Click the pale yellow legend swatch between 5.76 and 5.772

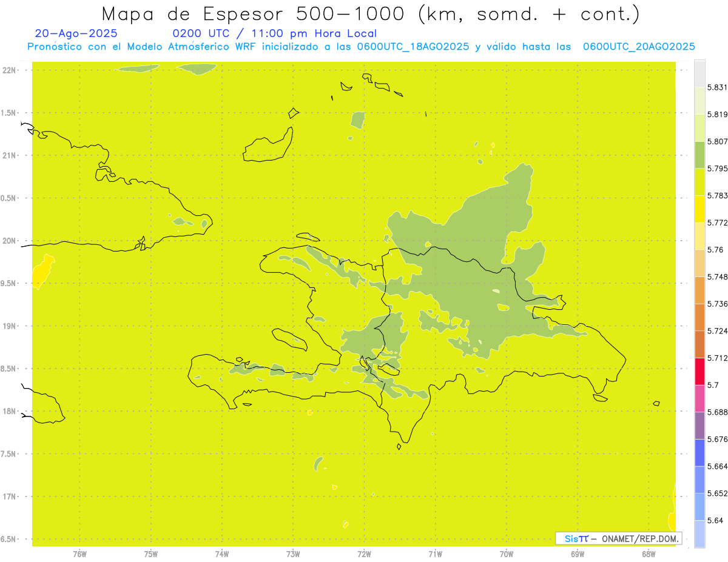[x=699, y=236]
